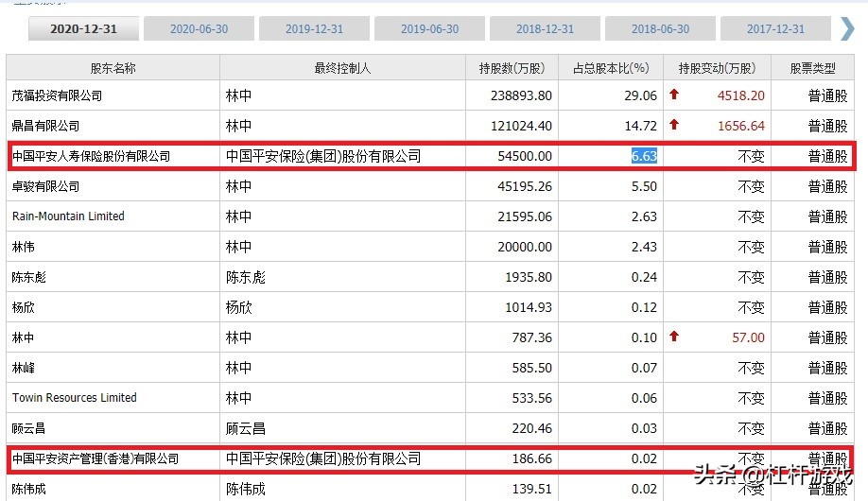The width and height of the screenshot is (868, 501).
Task: Click the holding value 139.51
Action: coord(532,489)
